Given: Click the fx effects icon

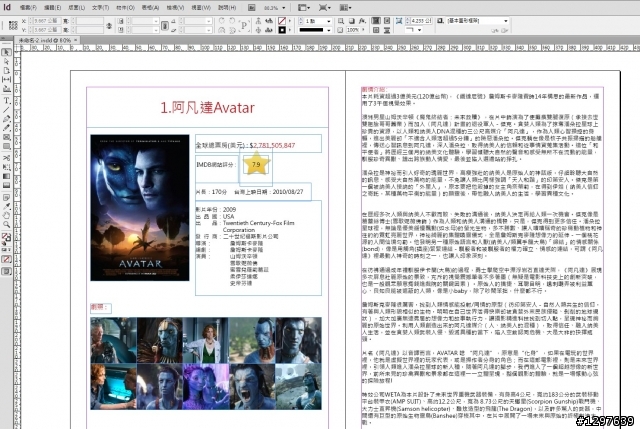Looking at the screenshot, I should tap(362, 20).
